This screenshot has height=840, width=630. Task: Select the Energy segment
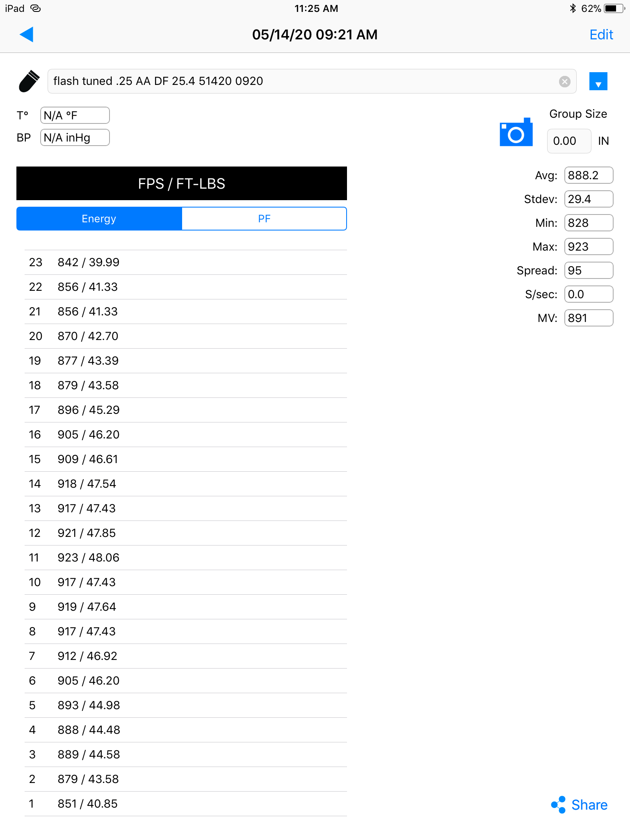(99, 219)
